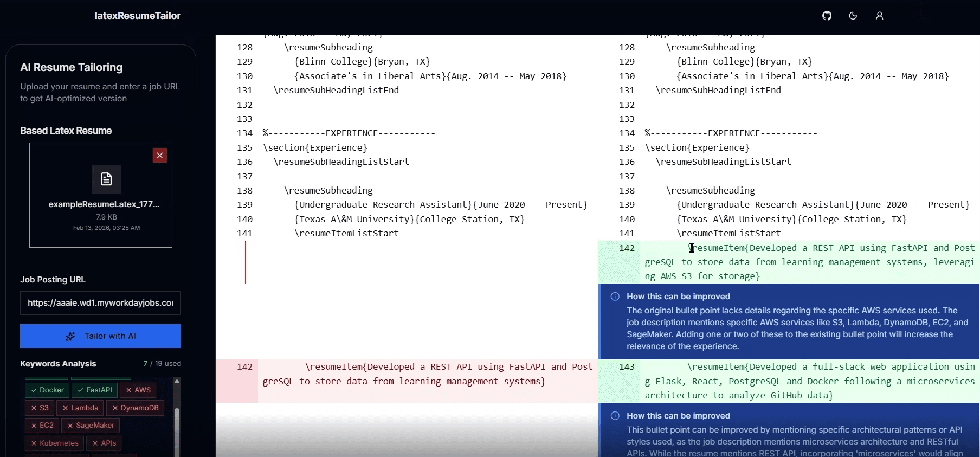This screenshot has width=980, height=457.
Task: Click the 7.9 KB file size
Action: 106,217
